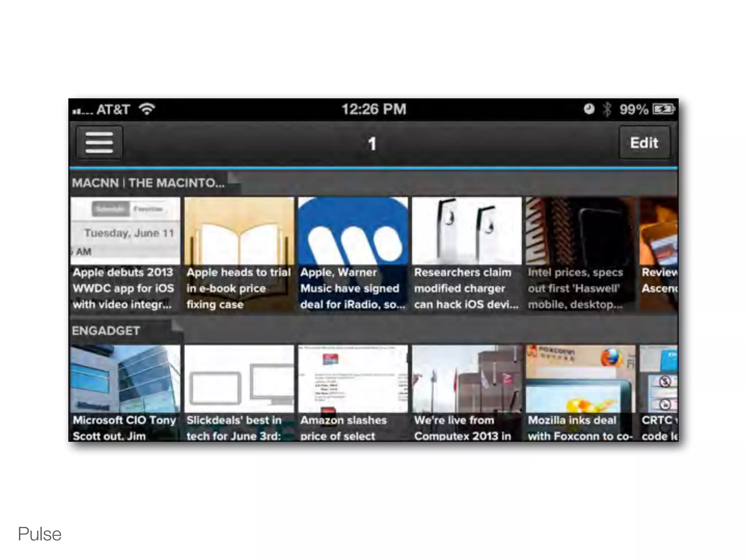Open the hamburger menu icon
747x560 pixels.
(99, 143)
